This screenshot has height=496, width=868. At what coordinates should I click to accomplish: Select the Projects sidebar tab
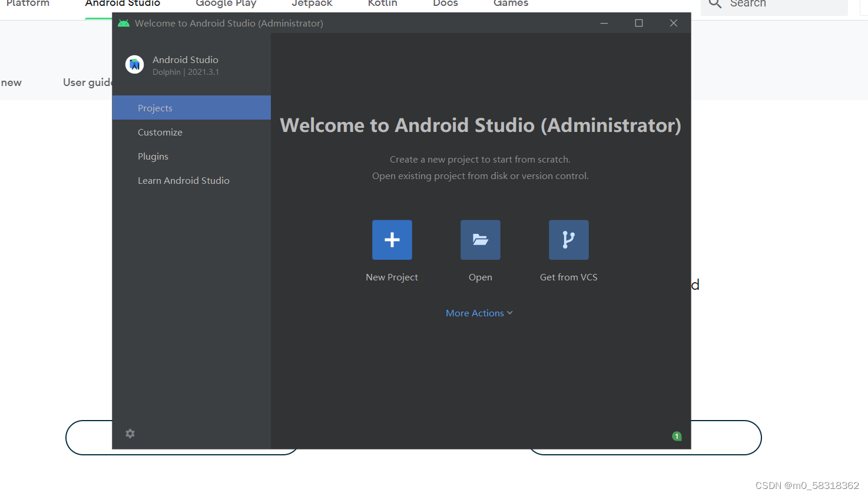[191, 108]
